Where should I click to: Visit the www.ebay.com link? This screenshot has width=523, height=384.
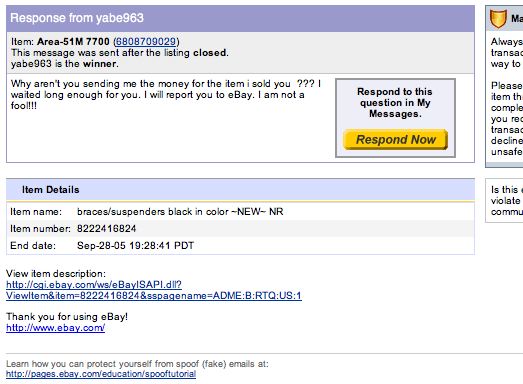coord(55,328)
